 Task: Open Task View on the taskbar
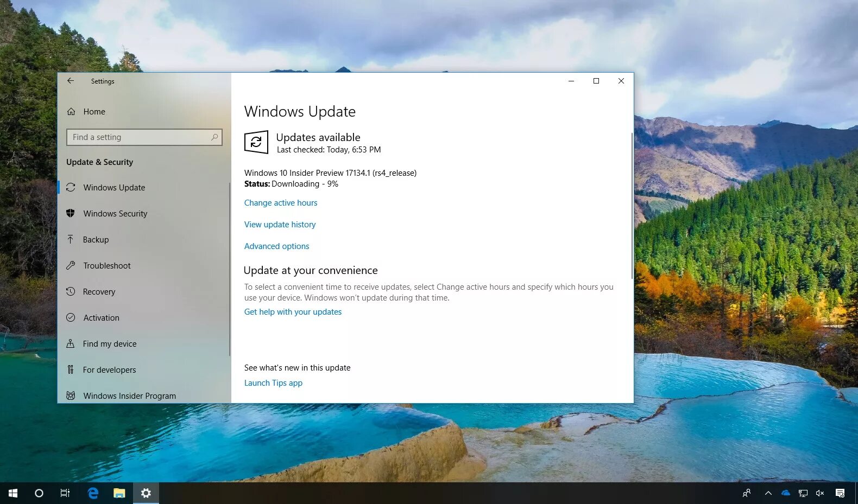[65, 493]
